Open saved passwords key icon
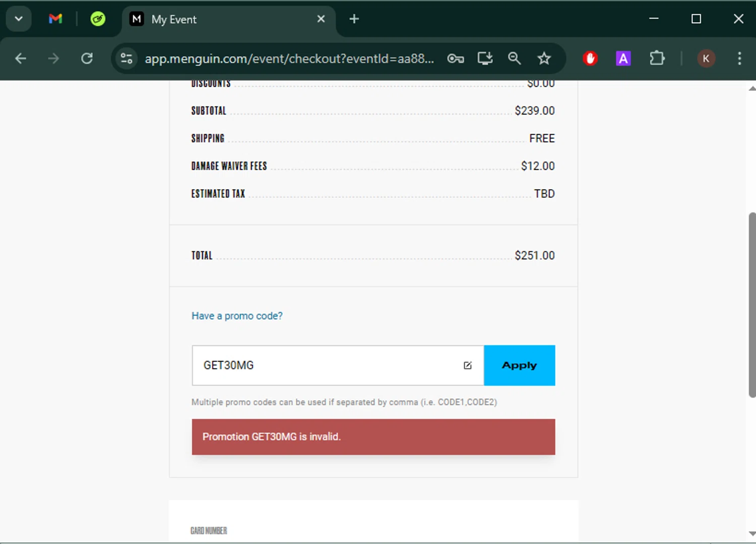Screen dimensions: 756x544 456,58
